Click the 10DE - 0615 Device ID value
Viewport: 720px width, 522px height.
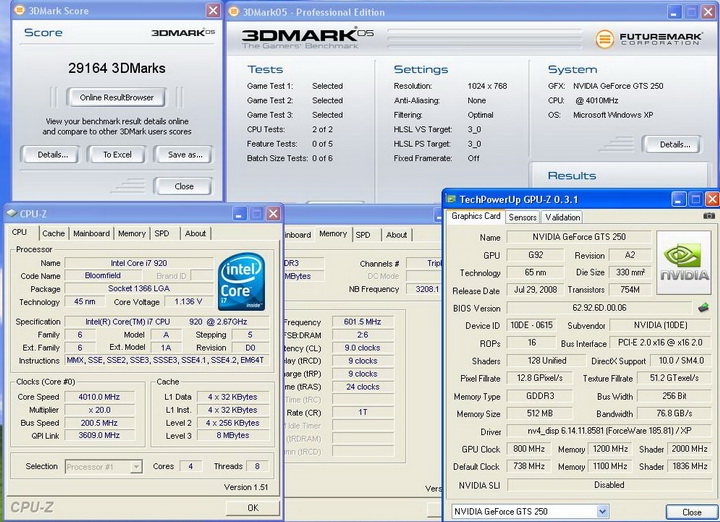tap(532, 325)
